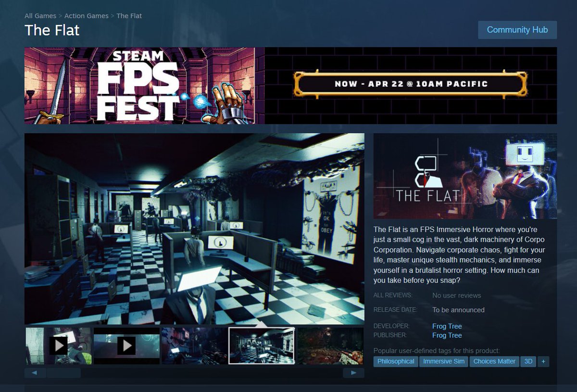Select the highlighted office screenshot thumbnail
Viewport: 577px width, 392px height.
click(262, 346)
